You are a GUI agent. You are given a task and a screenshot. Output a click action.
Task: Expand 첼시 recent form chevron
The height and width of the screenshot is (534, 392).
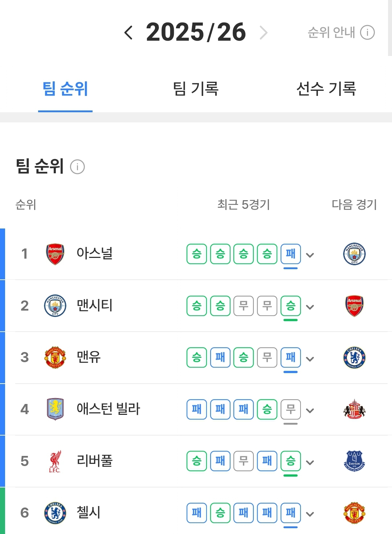(x=310, y=514)
